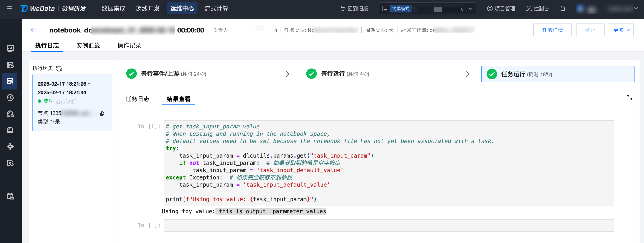Open the 离线开发 menu
644x243 pixels.
[147, 9]
